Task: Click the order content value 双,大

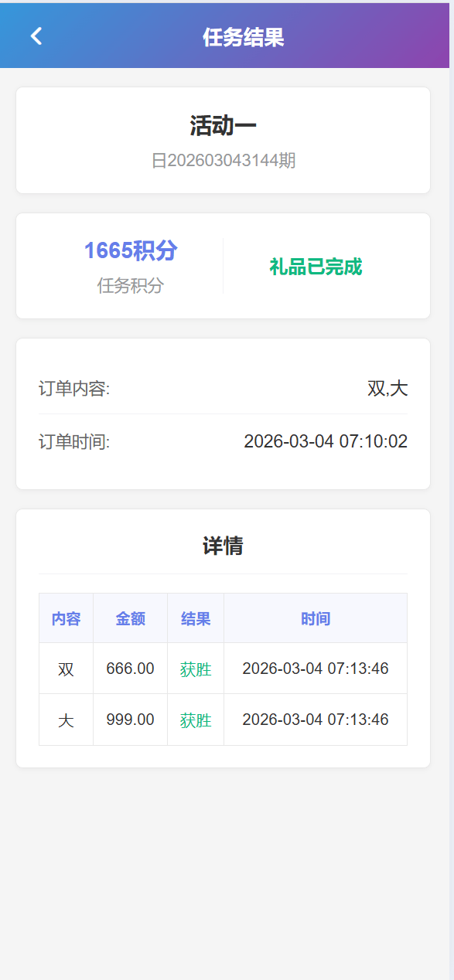Action: click(387, 389)
